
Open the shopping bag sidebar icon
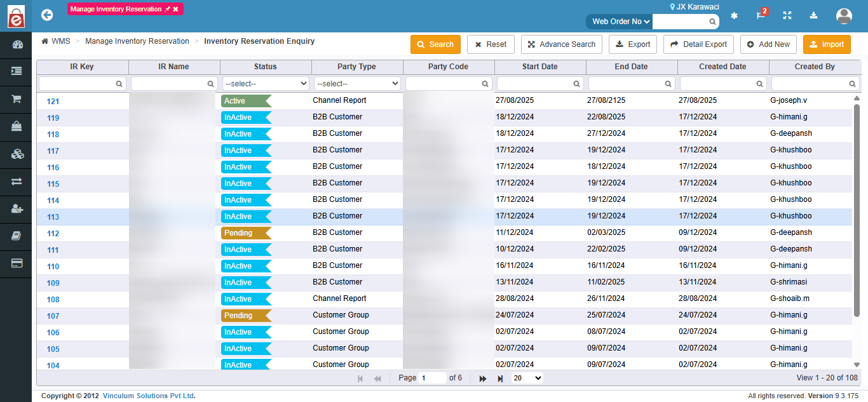click(17, 126)
